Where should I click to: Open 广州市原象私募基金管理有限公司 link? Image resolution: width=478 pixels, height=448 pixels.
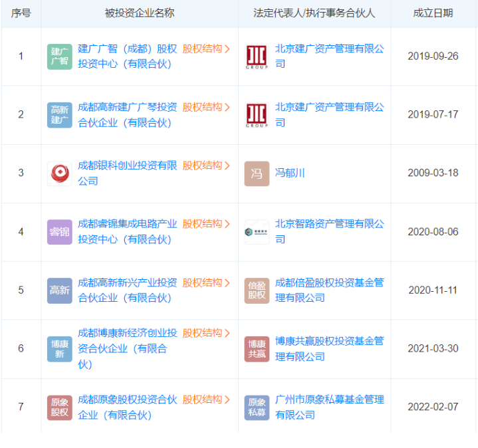tap(330, 407)
